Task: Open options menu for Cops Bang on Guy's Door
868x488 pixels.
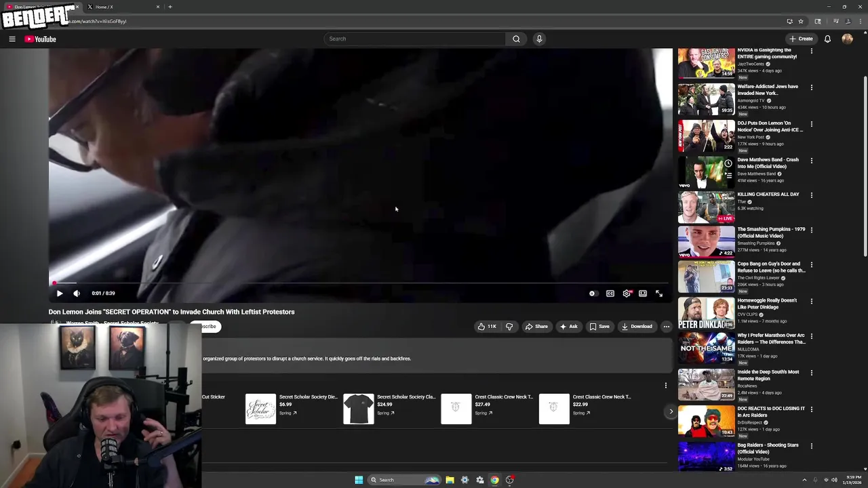Action: (811, 265)
